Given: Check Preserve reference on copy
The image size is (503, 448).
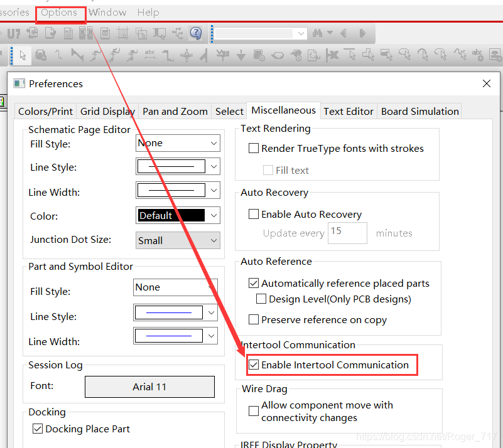Looking at the screenshot, I should pyautogui.click(x=254, y=319).
